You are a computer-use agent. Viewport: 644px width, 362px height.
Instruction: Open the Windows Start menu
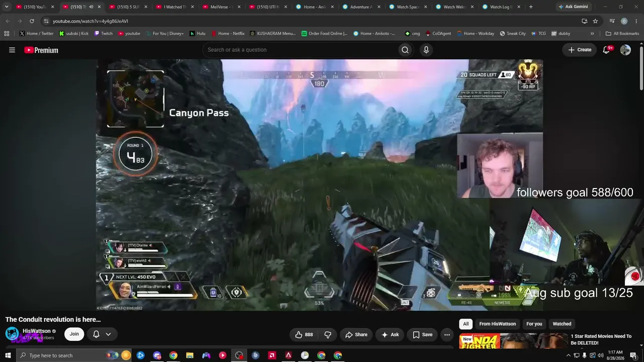pyautogui.click(x=8, y=355)
